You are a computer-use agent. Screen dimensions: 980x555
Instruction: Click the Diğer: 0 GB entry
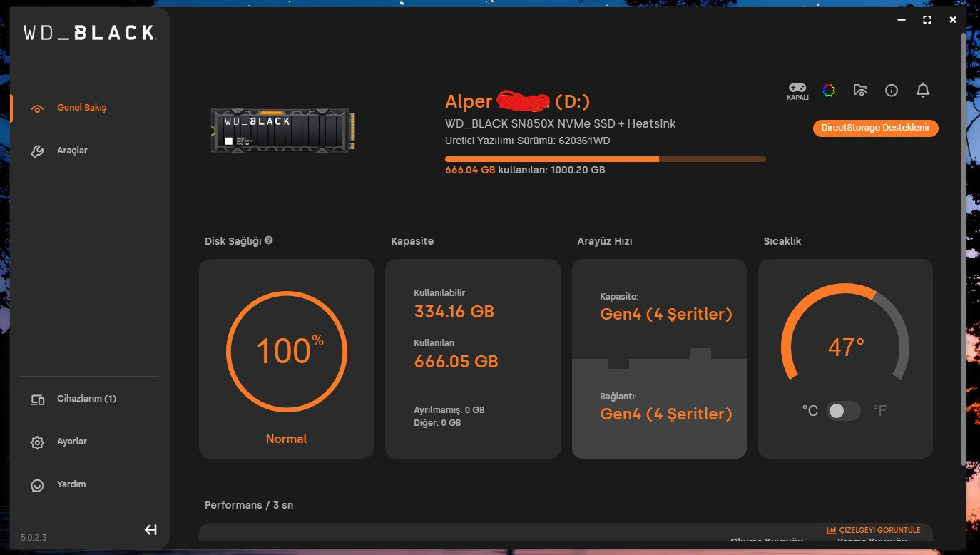[438, 423]
